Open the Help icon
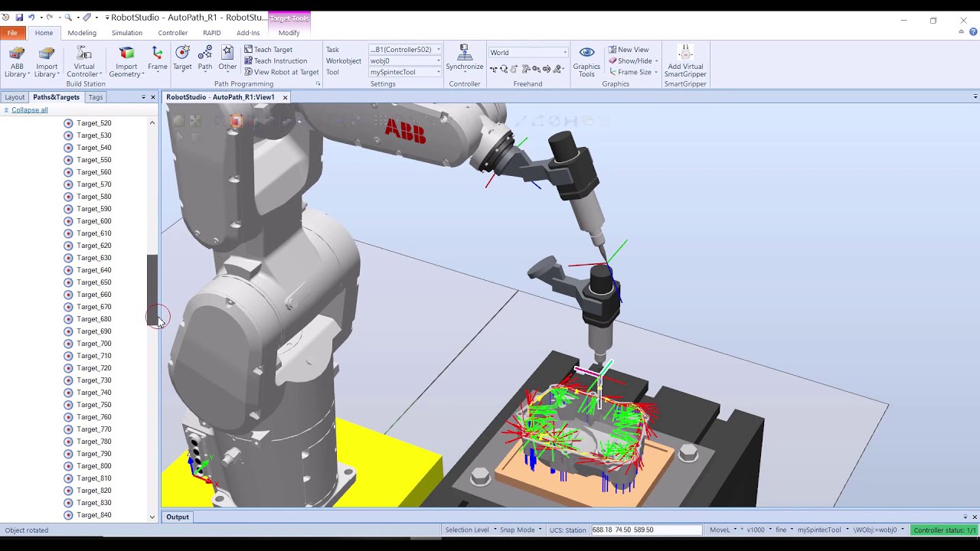The image size is (980, 551). [973, 32]
